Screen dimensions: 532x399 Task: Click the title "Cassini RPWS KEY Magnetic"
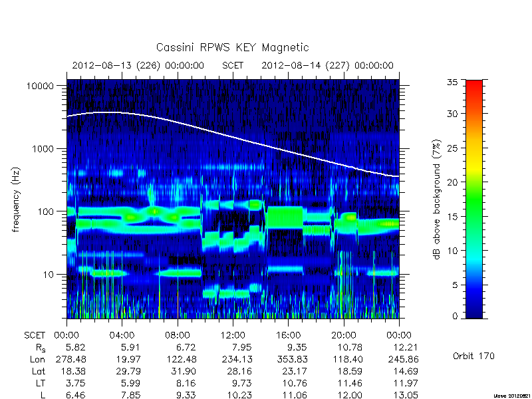pos(232,48)
